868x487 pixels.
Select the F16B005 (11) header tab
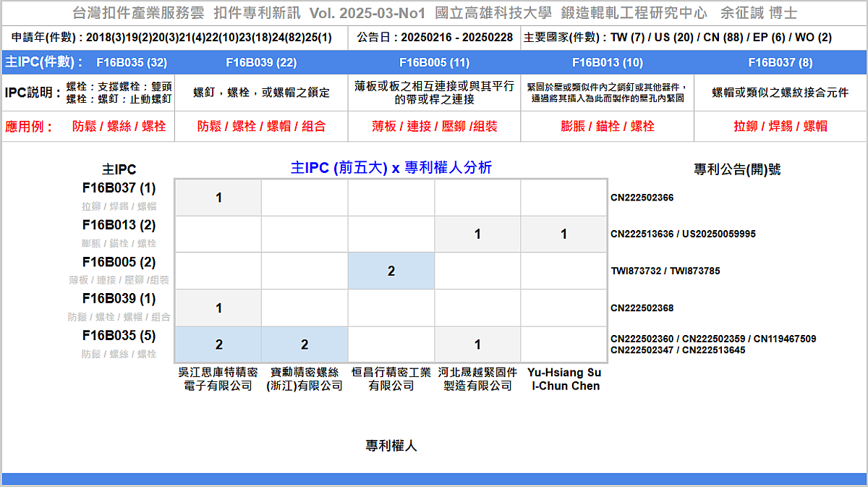pos(434,63)
